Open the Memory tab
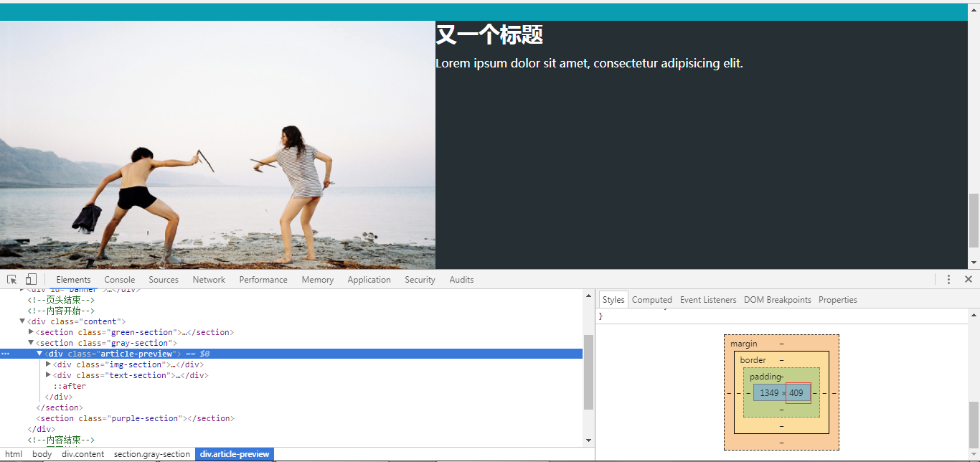 pyautogui.click(x=317, y=280)
